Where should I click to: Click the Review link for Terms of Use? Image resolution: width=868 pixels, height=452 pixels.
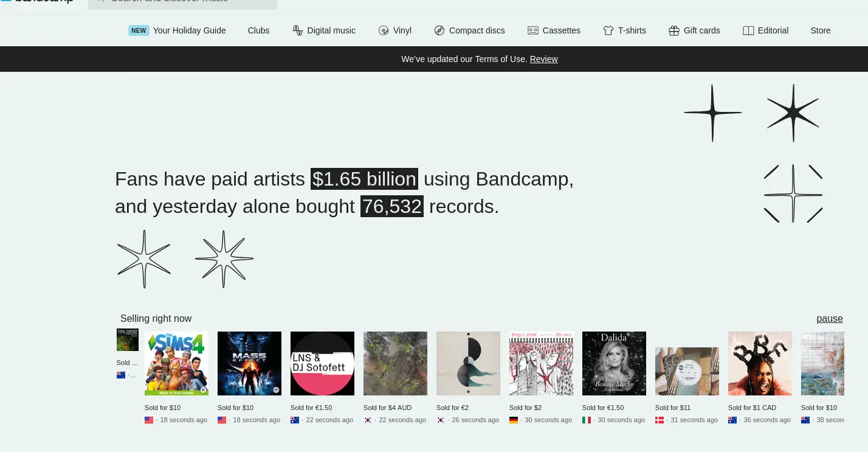click(543, 59)
